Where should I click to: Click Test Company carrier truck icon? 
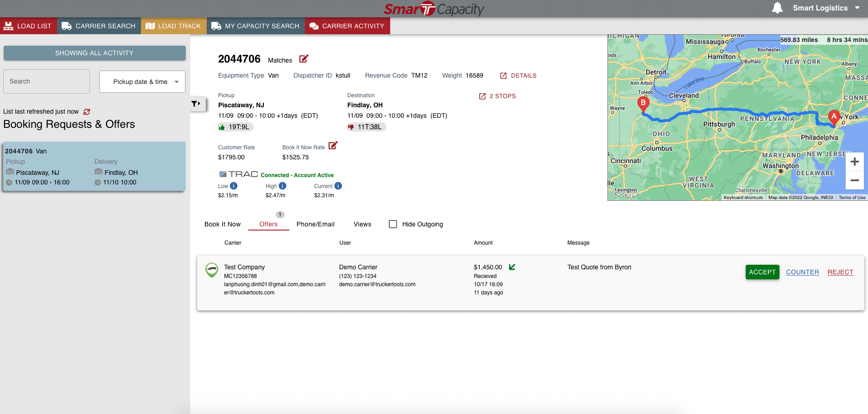[211, 270]
